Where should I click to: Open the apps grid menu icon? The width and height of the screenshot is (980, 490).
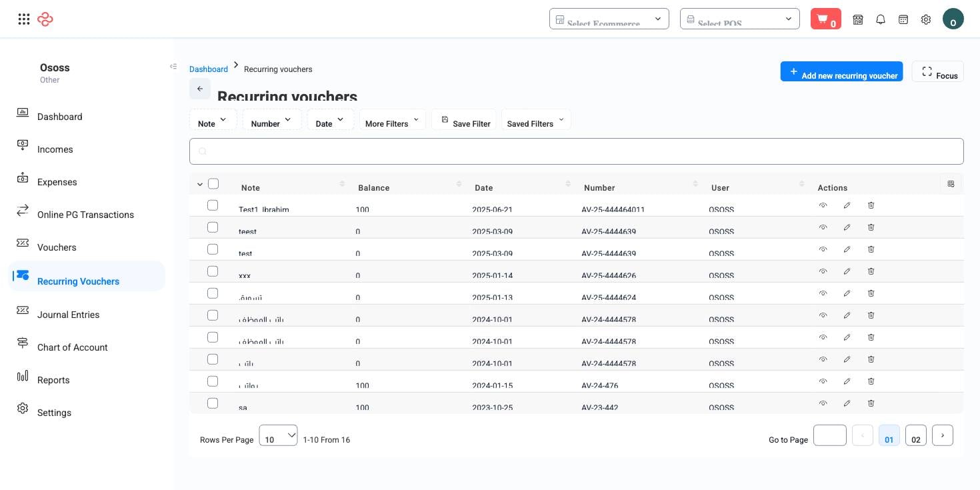pyautogui.click(x=24, y=19)
